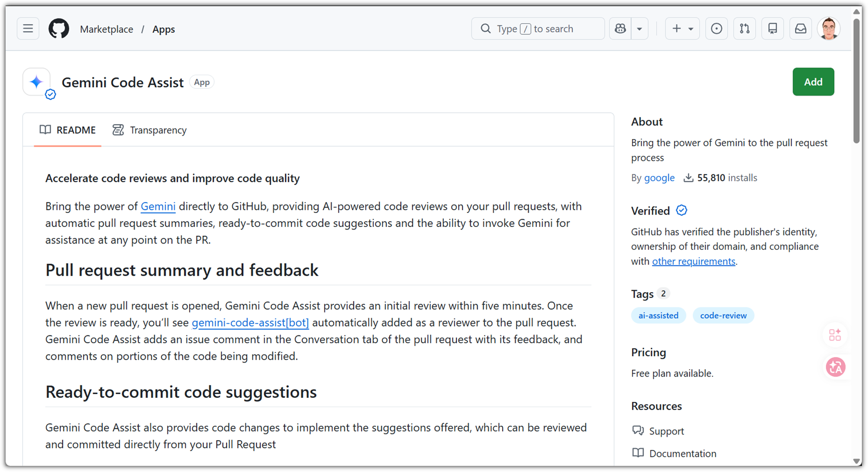This screenshot has height=472, width=868.
Task: Click the pink grid extension icon
Action: (x=835, y=335)
